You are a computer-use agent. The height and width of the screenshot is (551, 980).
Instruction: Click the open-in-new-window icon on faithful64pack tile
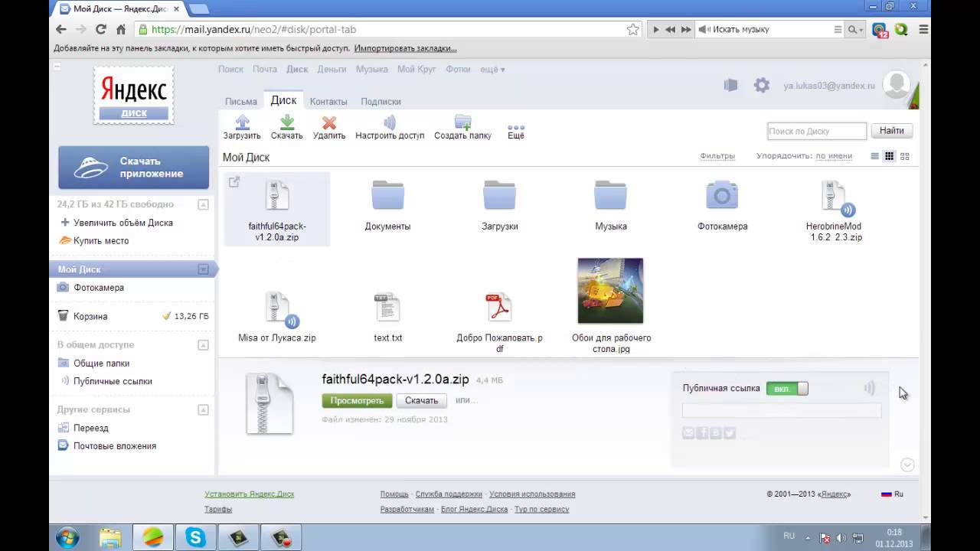tap(234, 182)
